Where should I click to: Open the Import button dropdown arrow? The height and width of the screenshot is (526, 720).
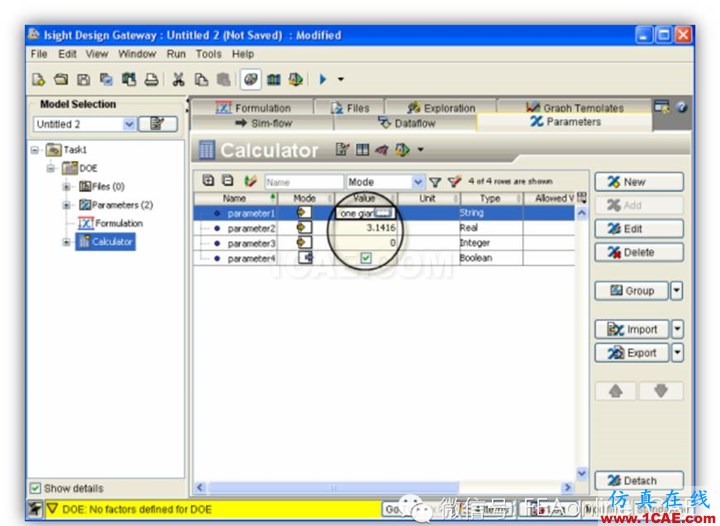[x=677, y=329]
